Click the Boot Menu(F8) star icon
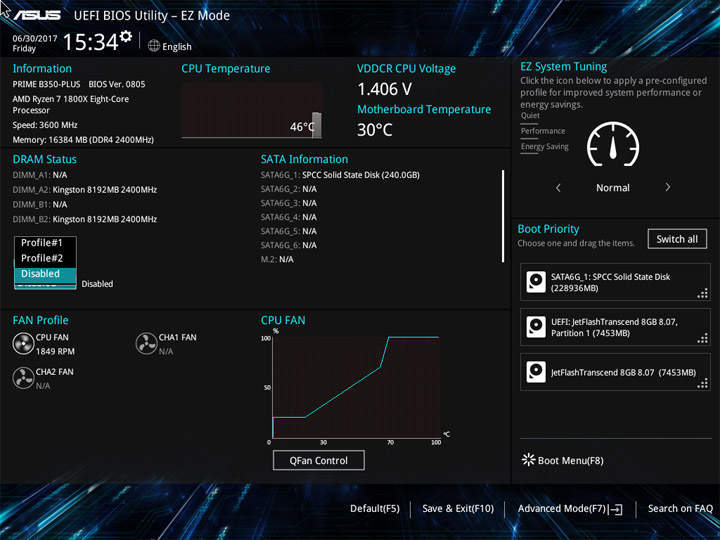This screenshot has height=540, width=720. [x=529, y=460]
